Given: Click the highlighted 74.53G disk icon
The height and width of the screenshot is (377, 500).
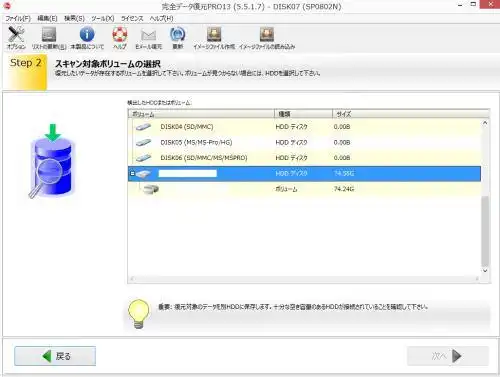Looking at the screenshot, I should coord(143,174).
